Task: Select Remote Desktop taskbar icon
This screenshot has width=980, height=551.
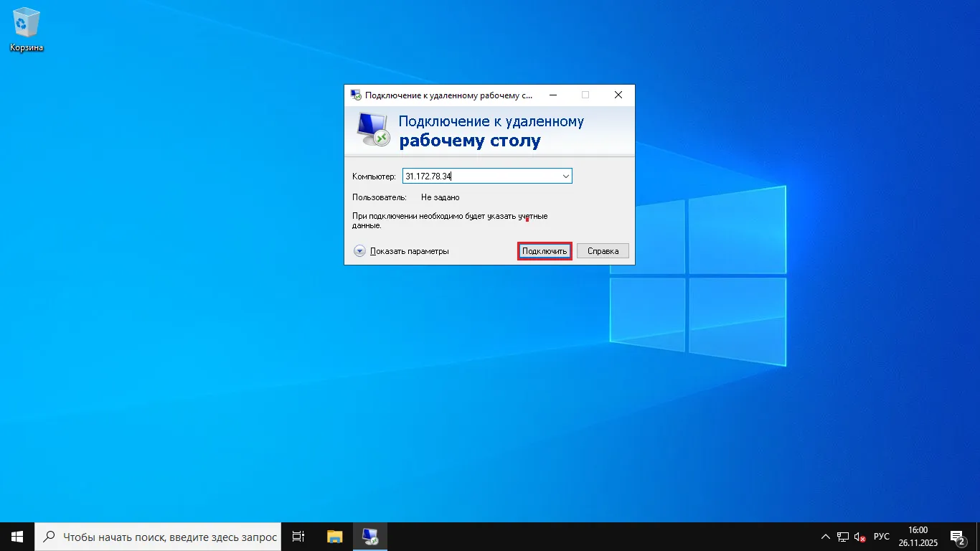Action: click(370, 537)
